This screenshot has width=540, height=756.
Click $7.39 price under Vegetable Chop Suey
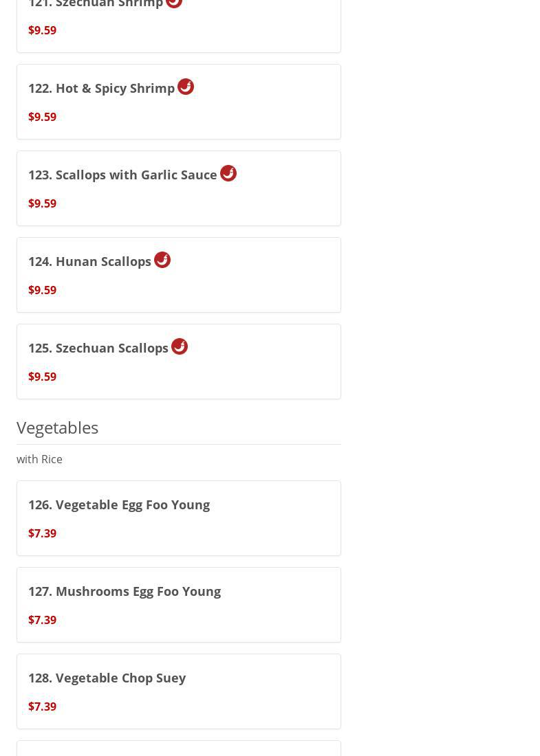coord(42,707)
